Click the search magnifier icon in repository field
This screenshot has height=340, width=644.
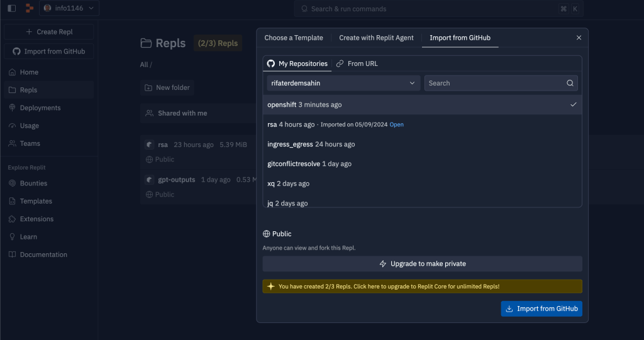(570, 83)
